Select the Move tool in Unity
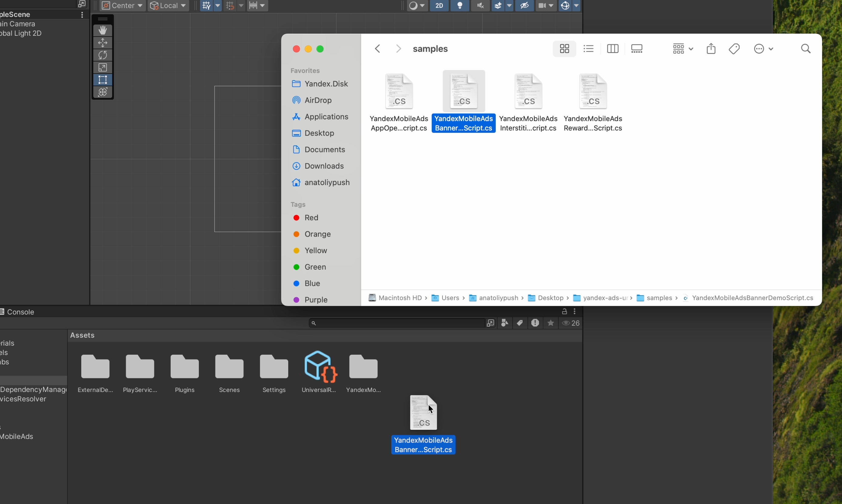Image resolution: width=842 pixels, height=504 pixels. point(103,43)
